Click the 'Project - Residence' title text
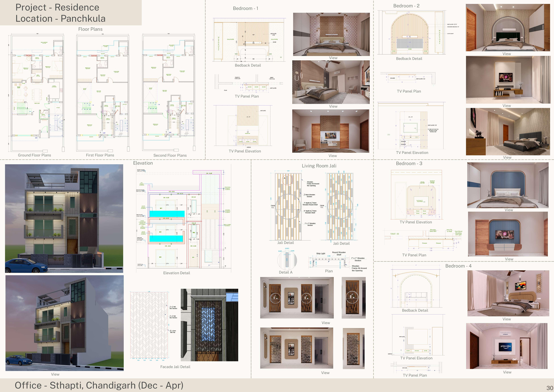 pyautogui.click(x=57, y=7)
